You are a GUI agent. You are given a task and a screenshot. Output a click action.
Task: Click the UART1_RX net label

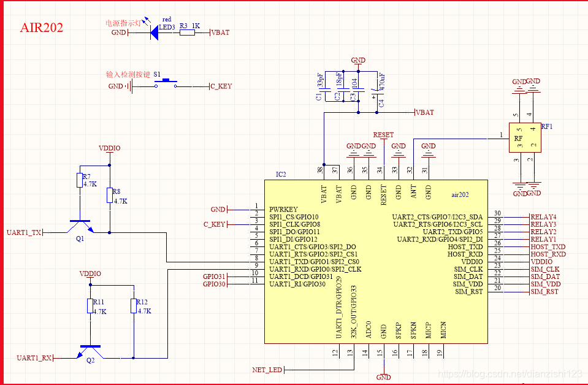coord(34,359)
